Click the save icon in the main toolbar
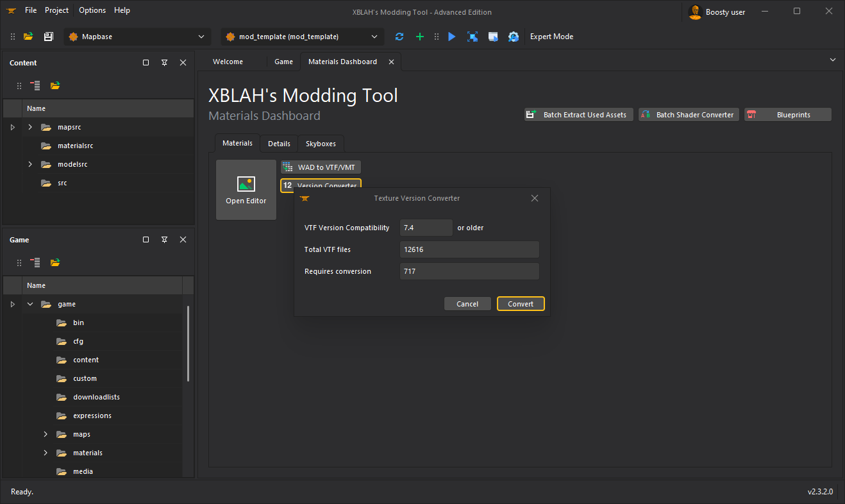845x504 pixels. tap(48, 37)
